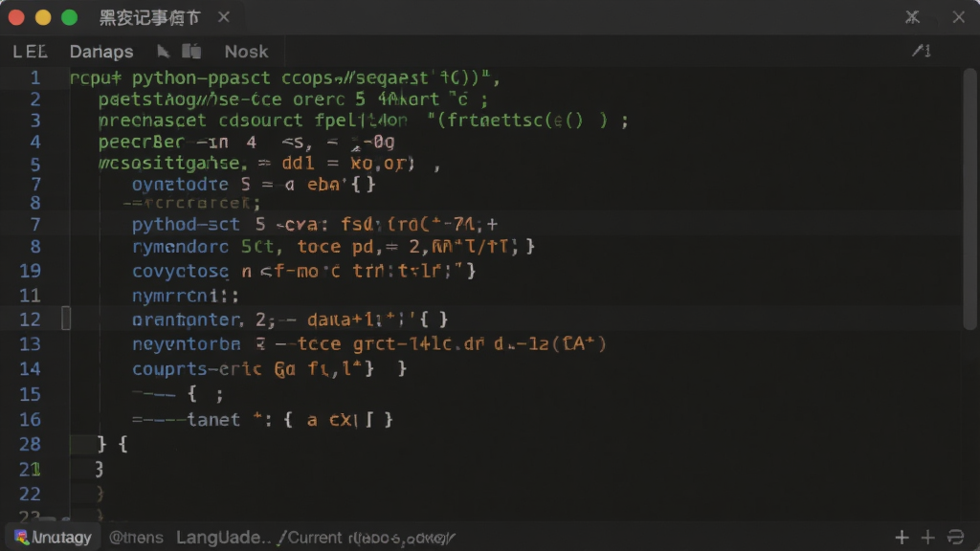The width and height of the screenshot is (980, 551).
Task: Click the vertical scrollbar of the editor
Action: click(x=970, y=199)
